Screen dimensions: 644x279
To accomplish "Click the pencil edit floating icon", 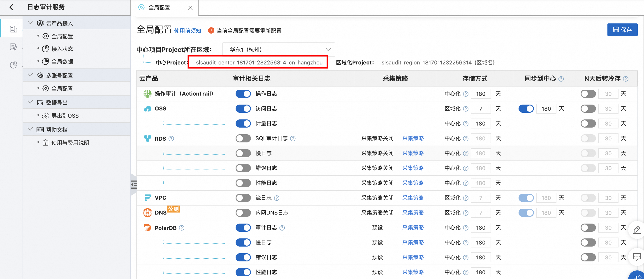I will point(637,230).
